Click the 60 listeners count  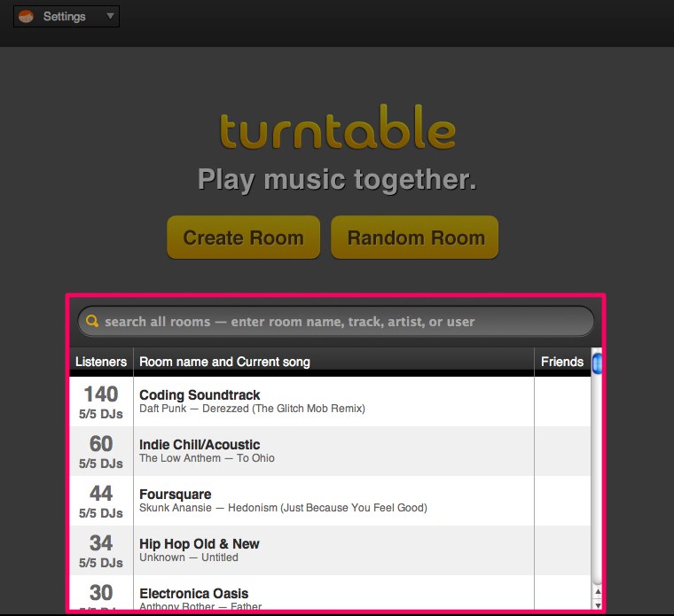101,444
